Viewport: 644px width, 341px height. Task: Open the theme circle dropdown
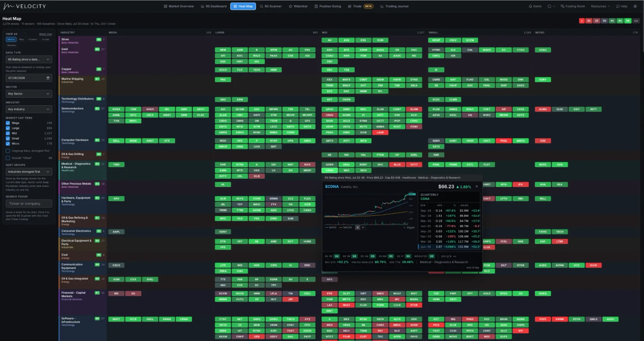pos(551,6)
